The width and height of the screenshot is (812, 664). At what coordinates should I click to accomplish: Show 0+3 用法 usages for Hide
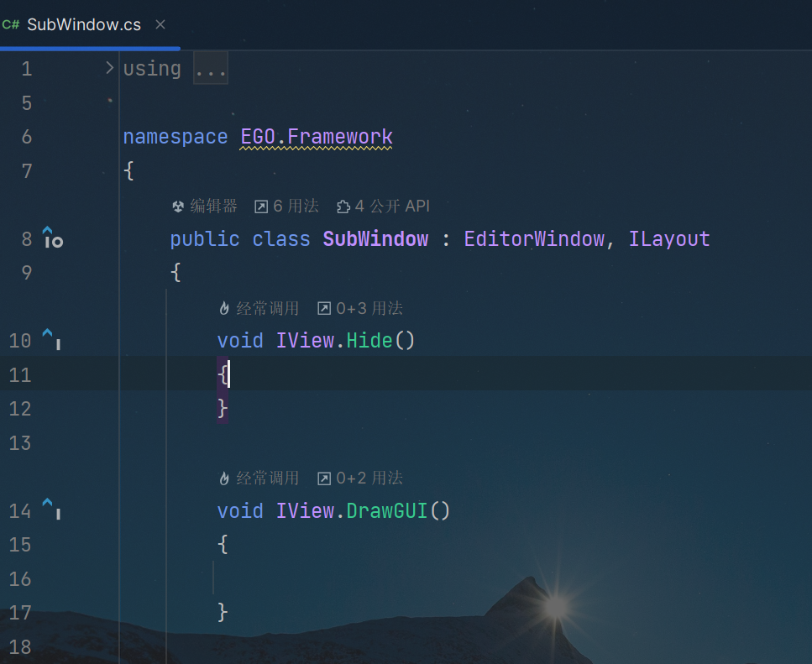[x=360, y=308]
